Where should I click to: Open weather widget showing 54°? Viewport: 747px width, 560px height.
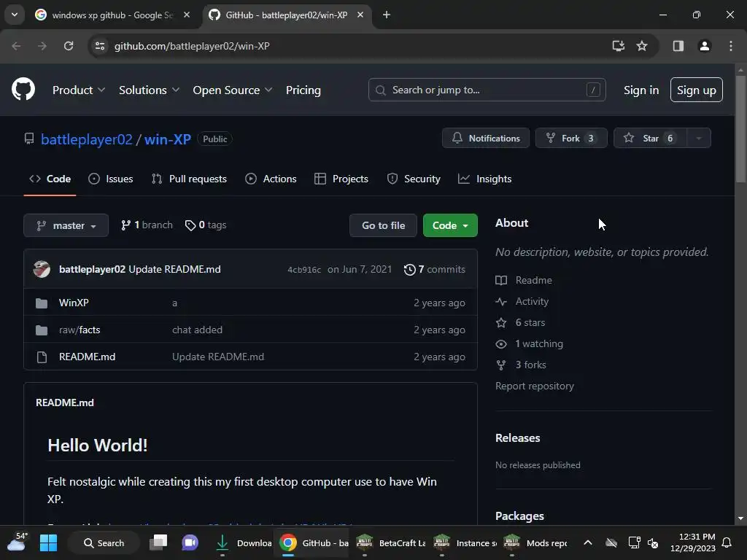pyautogui.click(x=16, y=542)
